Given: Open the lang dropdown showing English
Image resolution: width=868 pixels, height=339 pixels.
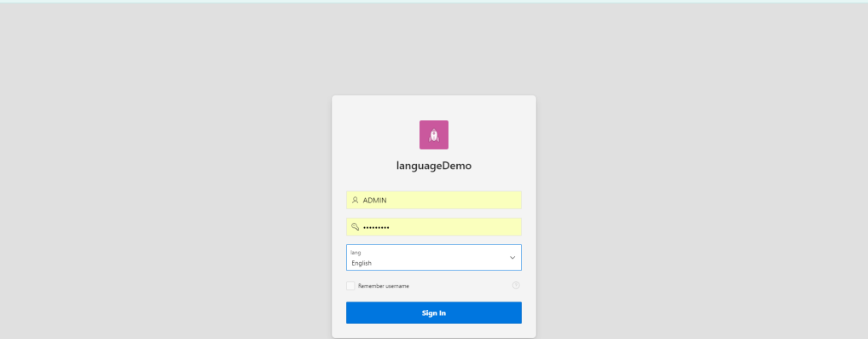Looking at the screenshot, I should [433, 257].
